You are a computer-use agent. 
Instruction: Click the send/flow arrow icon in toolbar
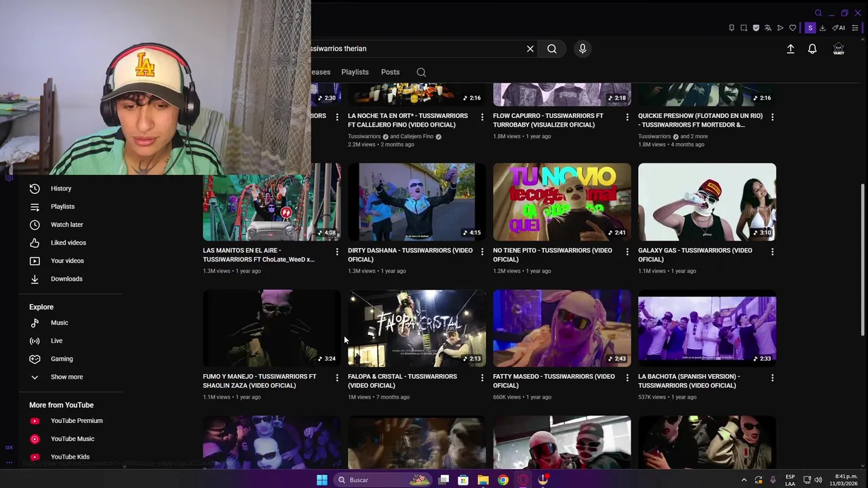pyautogui.click(x=781, y=28)
